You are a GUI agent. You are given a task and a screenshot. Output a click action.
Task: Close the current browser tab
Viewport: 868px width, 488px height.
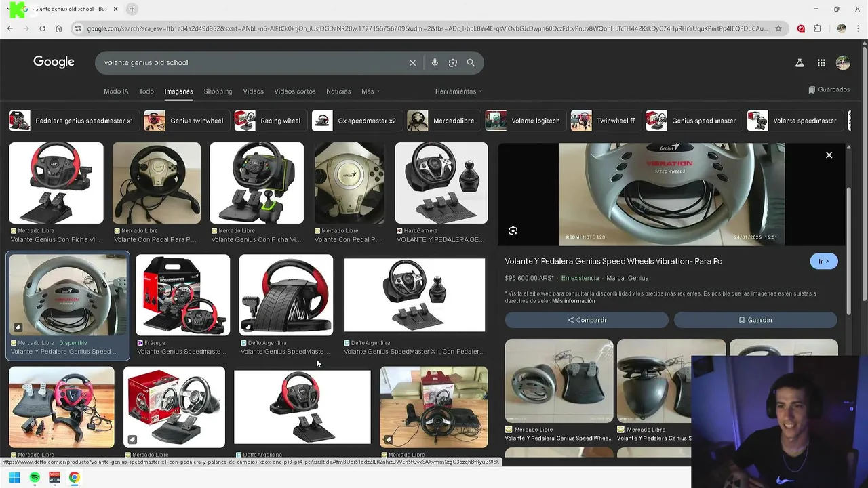[x=115, y=9]
